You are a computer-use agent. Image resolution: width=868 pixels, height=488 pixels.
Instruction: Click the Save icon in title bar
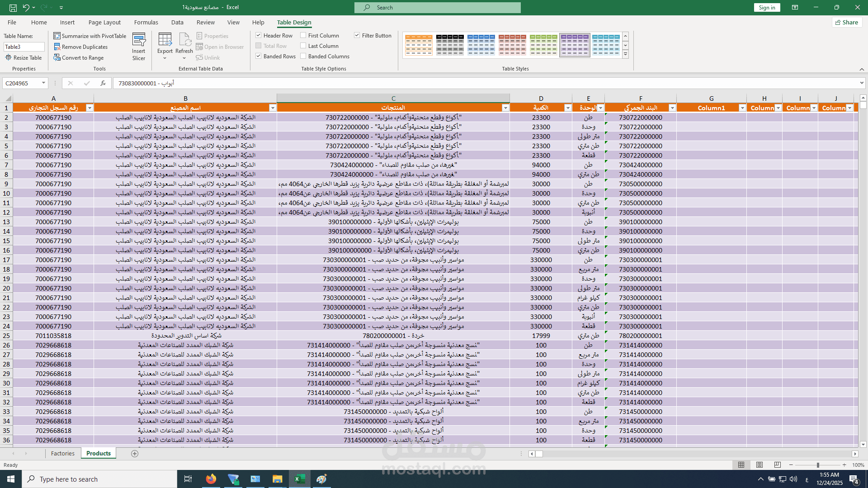point(13,7)
